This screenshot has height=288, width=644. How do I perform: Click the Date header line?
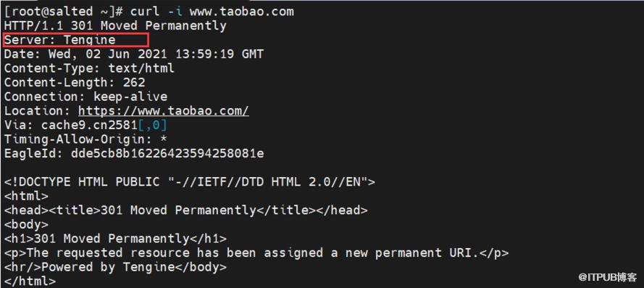tap(134, 54)
